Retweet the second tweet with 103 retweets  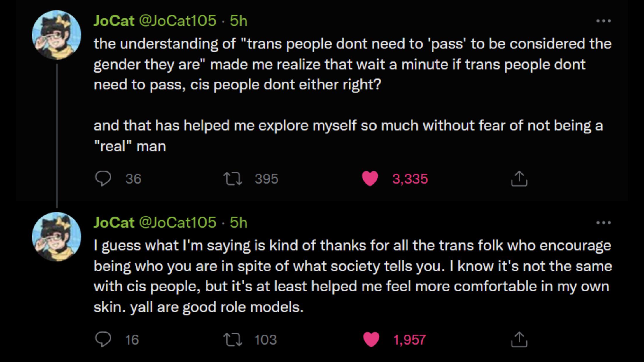232,340
